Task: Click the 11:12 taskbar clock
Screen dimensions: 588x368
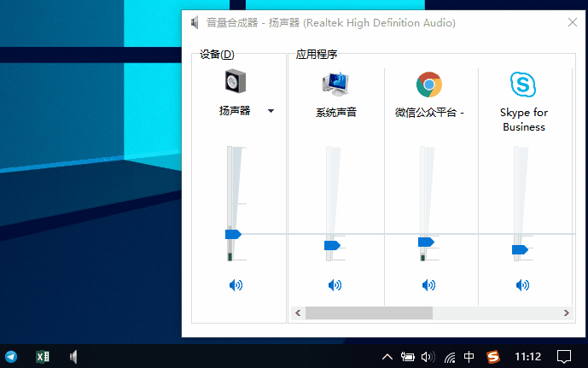Action: click(528, 357)
